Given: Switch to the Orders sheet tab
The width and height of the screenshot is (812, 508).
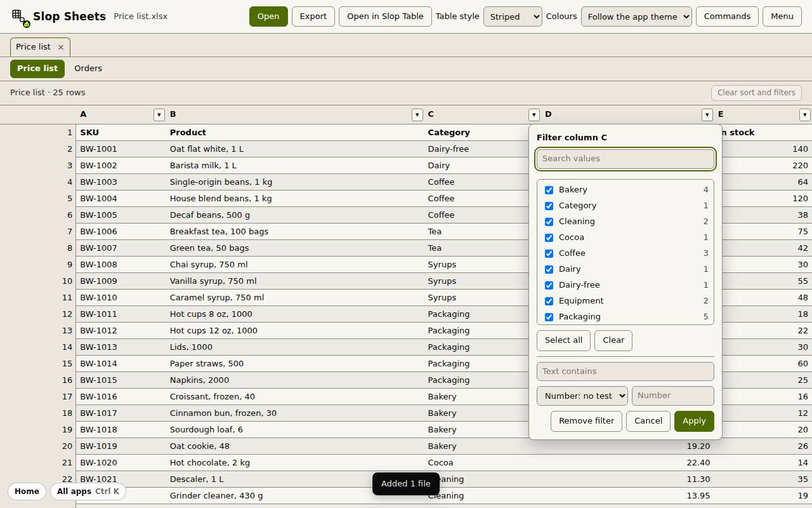Looking at the screenshot, I should click(88, 69).
